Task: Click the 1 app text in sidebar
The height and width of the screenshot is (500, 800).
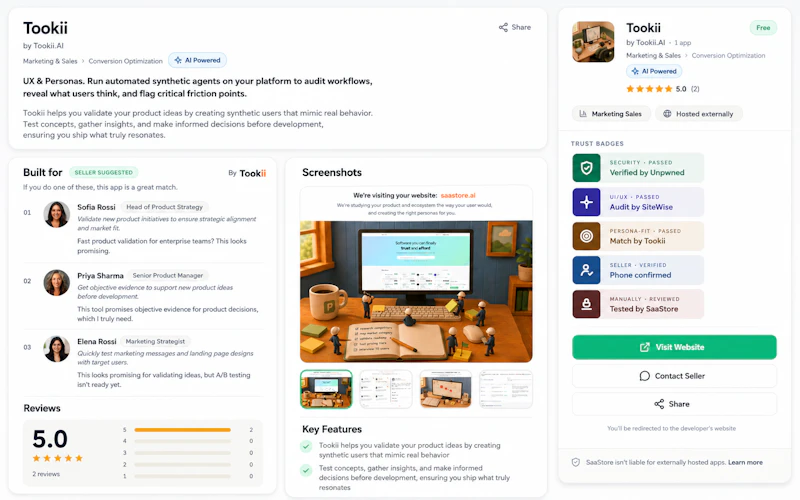Action: [683, 43]
